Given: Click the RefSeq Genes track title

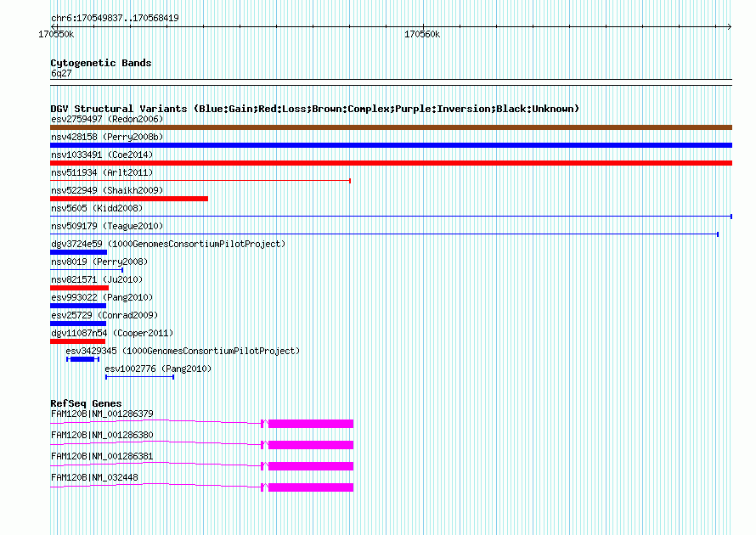Looking at the screenshot, I should pos(86,403).
